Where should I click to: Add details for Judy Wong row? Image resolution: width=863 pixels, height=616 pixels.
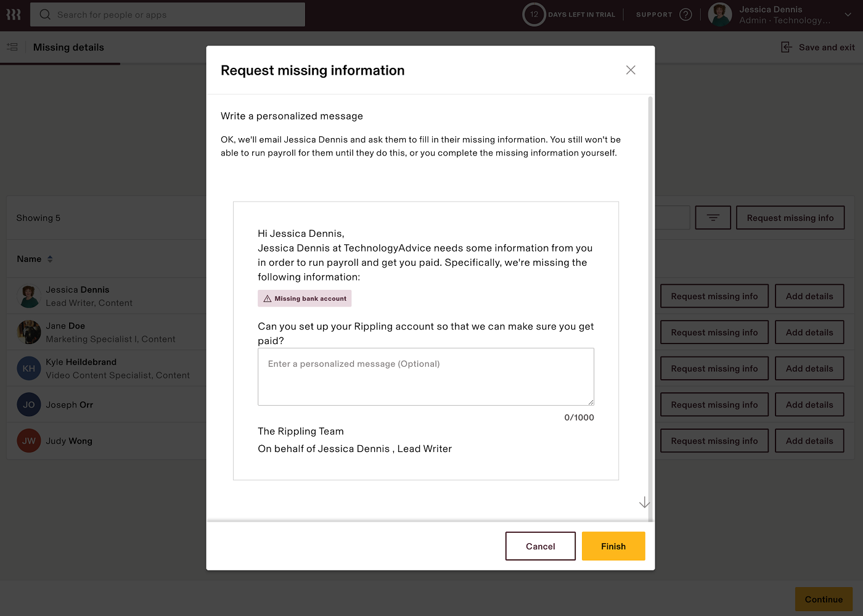[x=809, y=441]
